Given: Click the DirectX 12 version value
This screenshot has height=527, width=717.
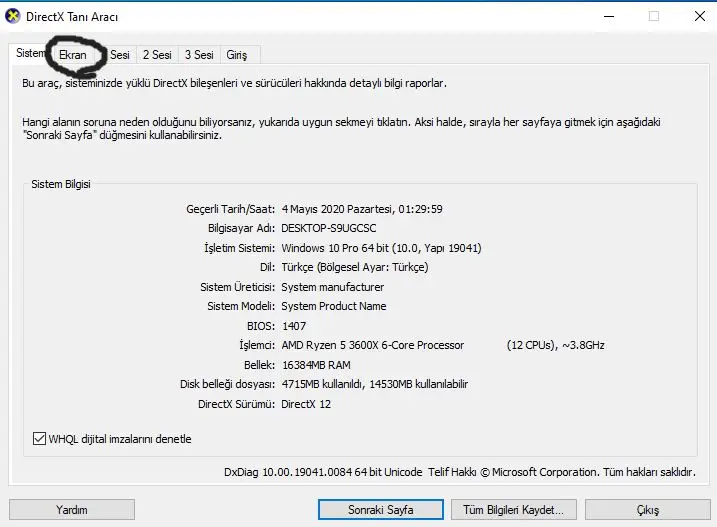Looking at the screenshot, I should point(306,404).
